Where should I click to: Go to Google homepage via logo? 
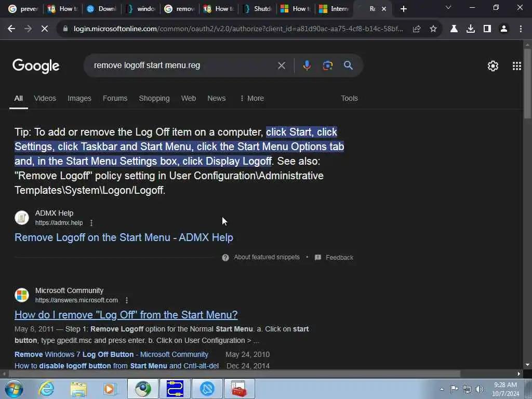36,66
